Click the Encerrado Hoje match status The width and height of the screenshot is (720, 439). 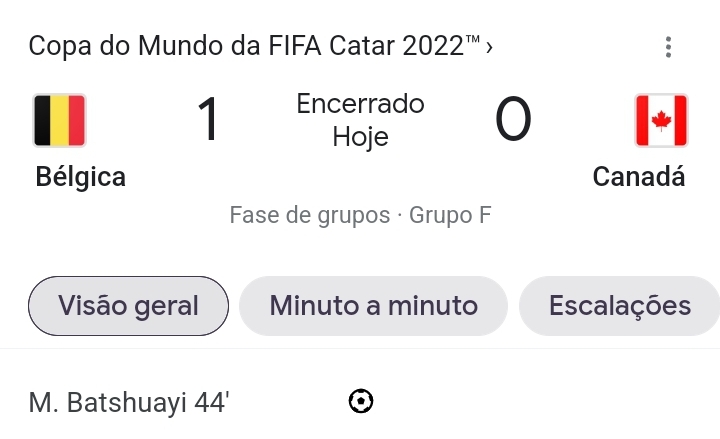tap(360, 120)
